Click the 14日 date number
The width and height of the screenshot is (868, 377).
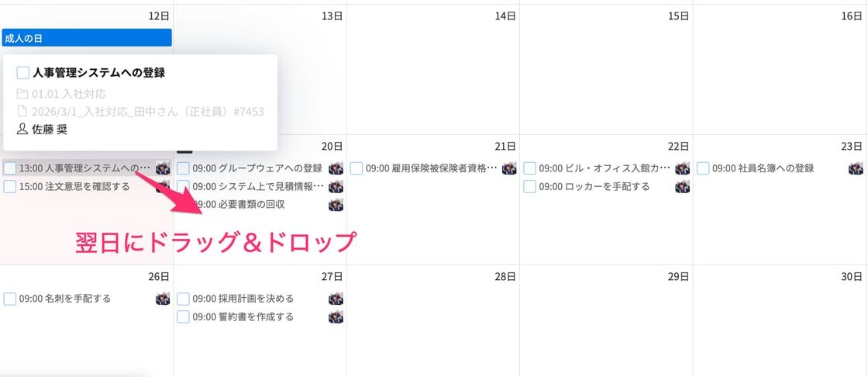pyautogui.click(x=505, y=16)
